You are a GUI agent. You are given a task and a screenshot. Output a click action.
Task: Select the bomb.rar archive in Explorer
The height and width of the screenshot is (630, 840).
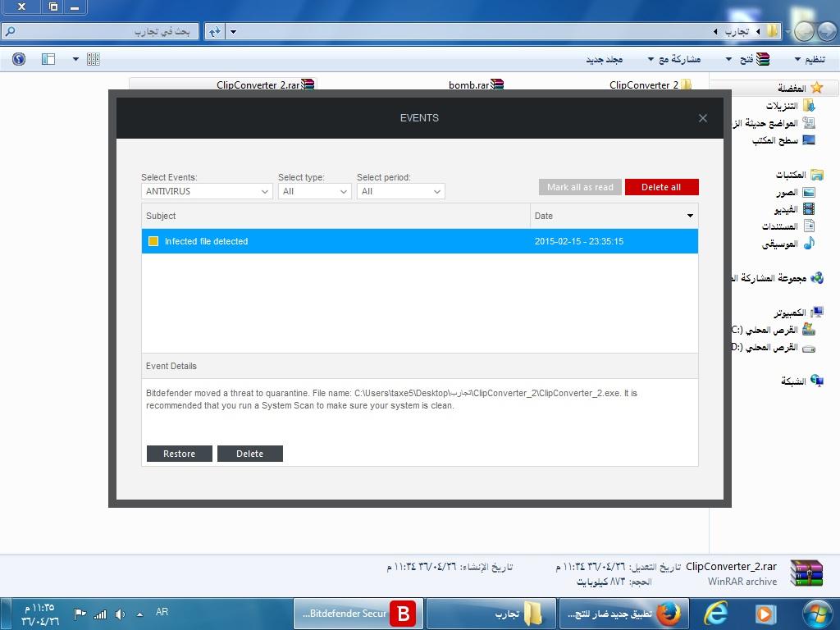[476, 84]
